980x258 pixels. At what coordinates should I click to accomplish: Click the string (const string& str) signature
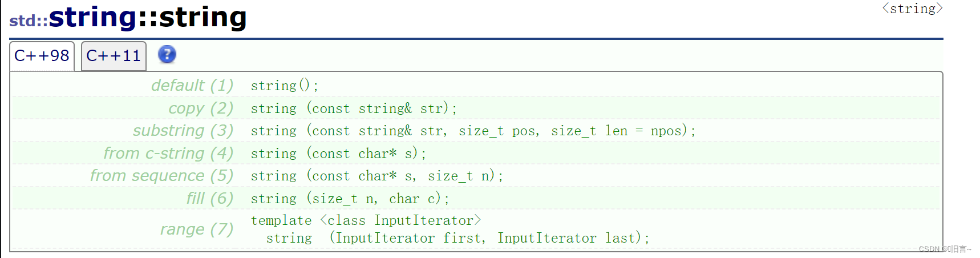[x=354, y=108]
